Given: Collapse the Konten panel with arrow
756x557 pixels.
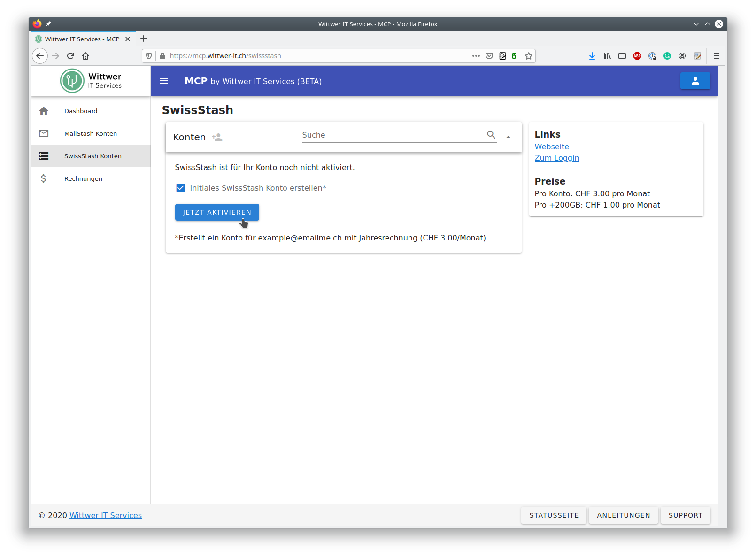Looking at the screenshot, I should 508,137.
